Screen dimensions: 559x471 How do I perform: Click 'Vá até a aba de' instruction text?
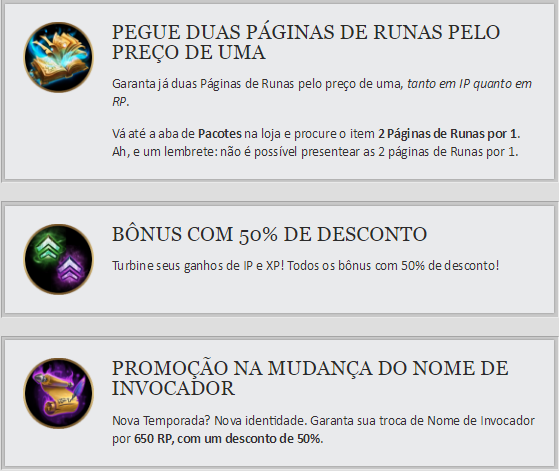point(153,134)
